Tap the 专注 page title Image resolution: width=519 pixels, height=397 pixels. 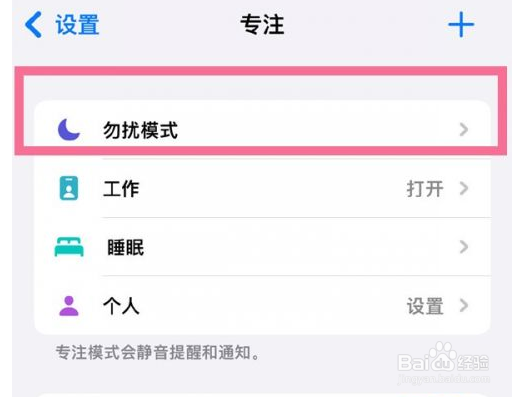(x=262, y=25)
